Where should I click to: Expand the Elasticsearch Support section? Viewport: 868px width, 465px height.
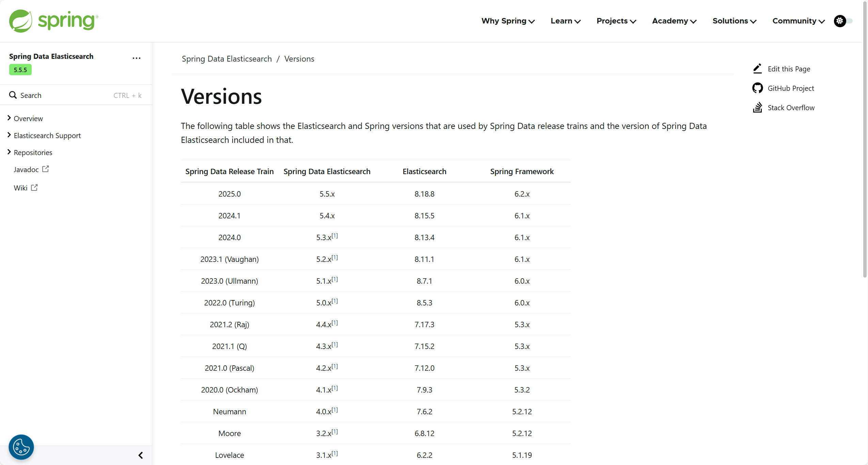point(9,135)
